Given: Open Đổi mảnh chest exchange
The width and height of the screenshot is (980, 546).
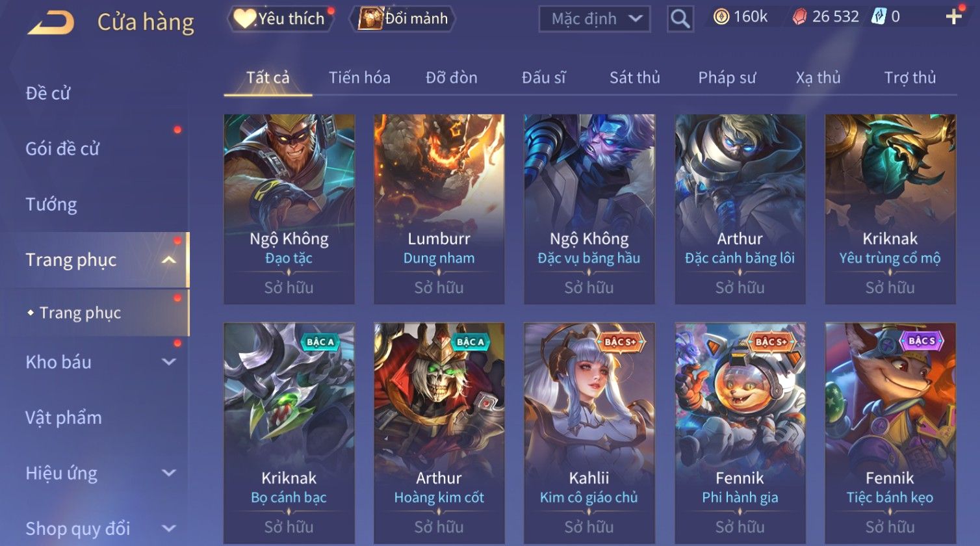Looking at the screenshot, I should 404,19.
